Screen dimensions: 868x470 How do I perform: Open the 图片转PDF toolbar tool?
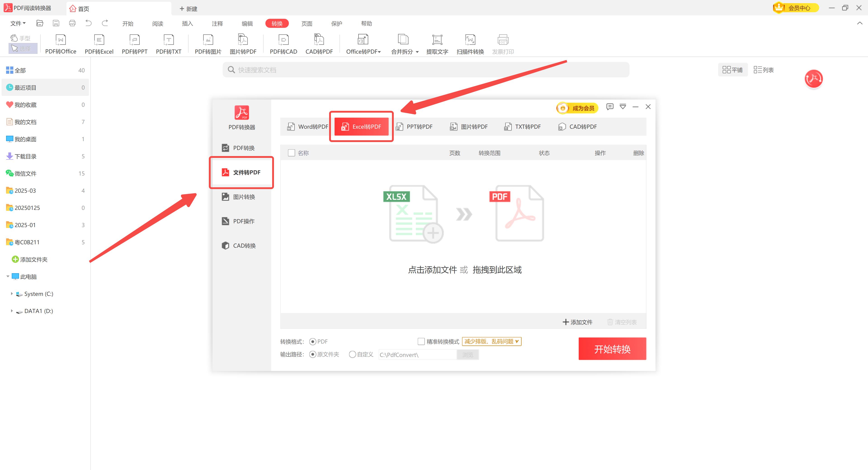243,44
